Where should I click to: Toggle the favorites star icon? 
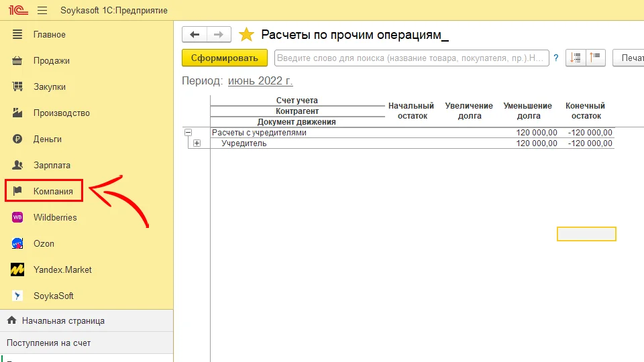coord(247,35)
